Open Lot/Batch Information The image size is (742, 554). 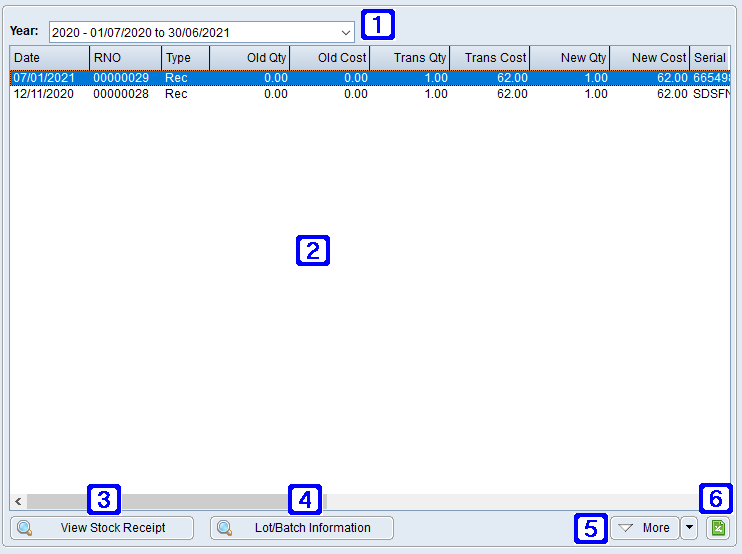[x=302, y=528]
